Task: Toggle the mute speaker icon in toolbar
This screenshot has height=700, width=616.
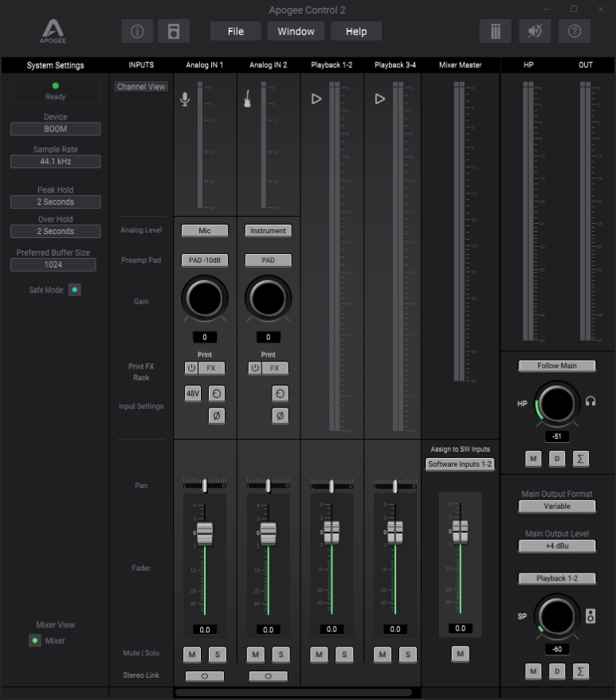Action: point(535,31)
